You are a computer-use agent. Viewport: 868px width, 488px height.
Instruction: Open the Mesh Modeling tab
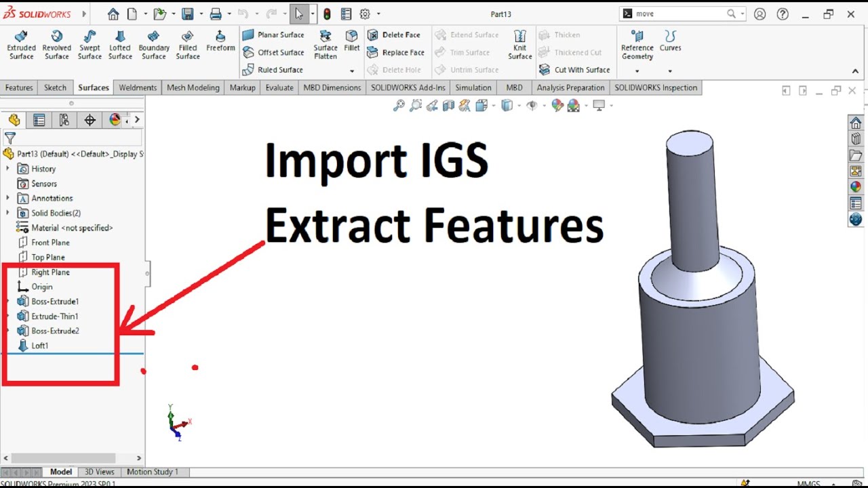pos(193,87)
